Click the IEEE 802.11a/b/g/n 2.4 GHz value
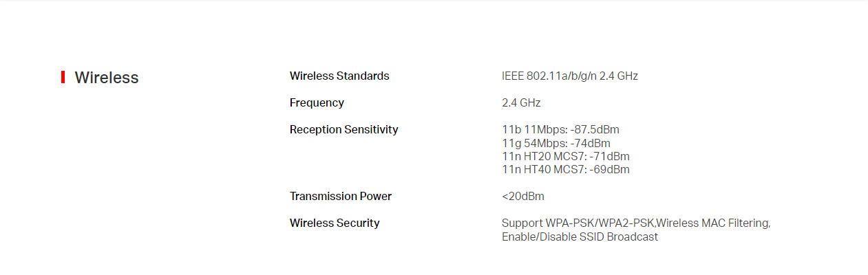The width and height of the screenshot is (868, 275). 570,76
